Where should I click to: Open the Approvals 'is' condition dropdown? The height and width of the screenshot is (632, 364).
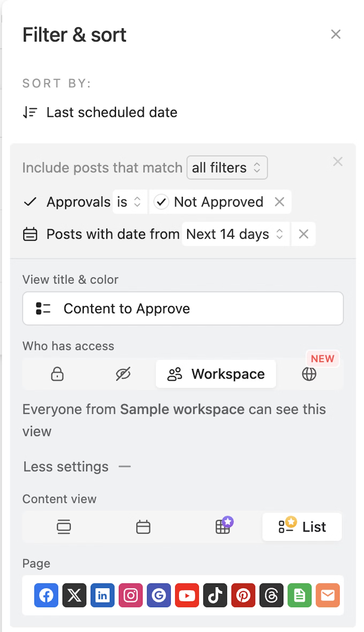pos(130,202)
